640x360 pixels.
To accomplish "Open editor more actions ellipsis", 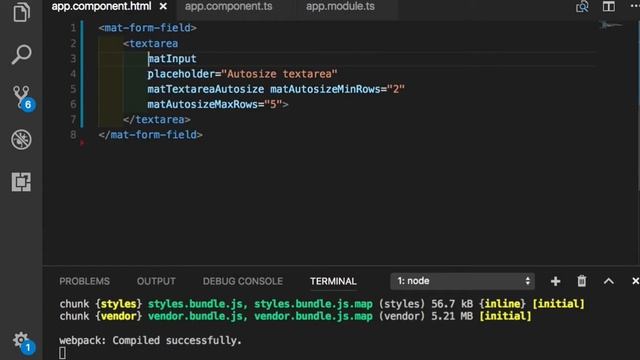I will pyautogui.click(x=635, y=6).
